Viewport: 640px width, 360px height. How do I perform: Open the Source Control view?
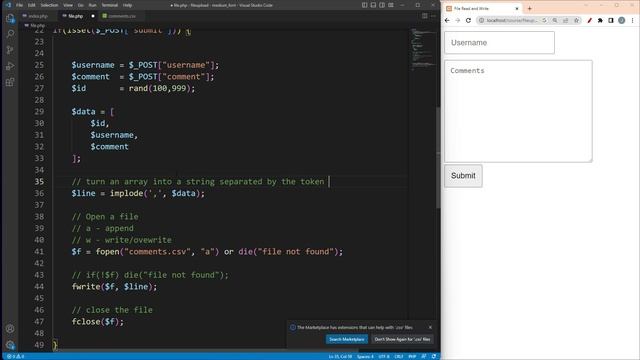pos(10,50)
